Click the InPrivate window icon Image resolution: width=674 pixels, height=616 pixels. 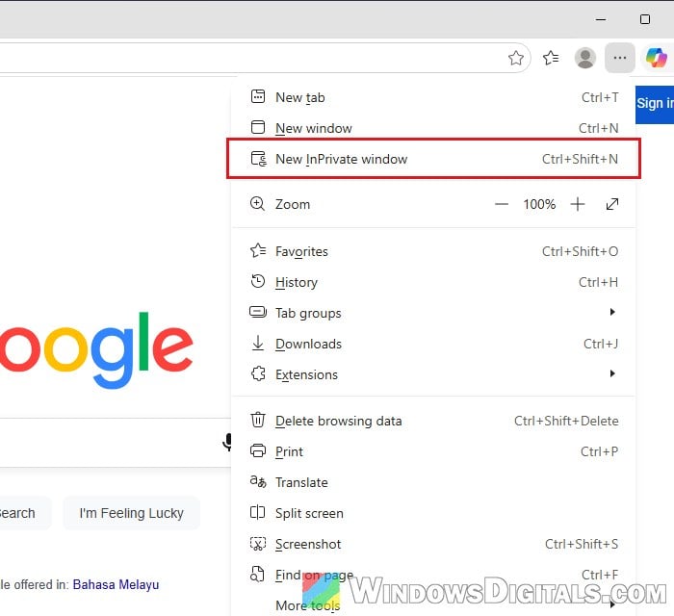(258, 159)
